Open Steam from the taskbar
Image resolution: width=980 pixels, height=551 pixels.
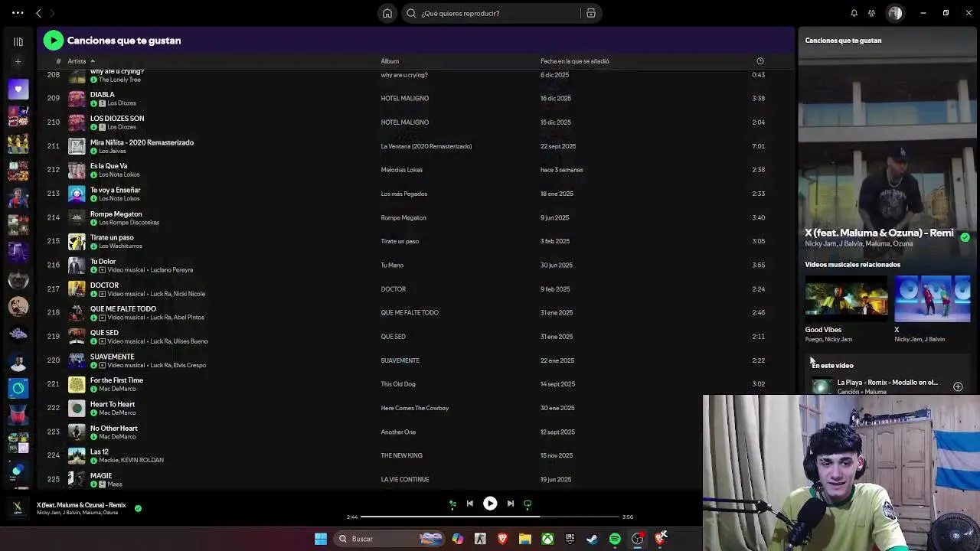[x=592, y=539]
